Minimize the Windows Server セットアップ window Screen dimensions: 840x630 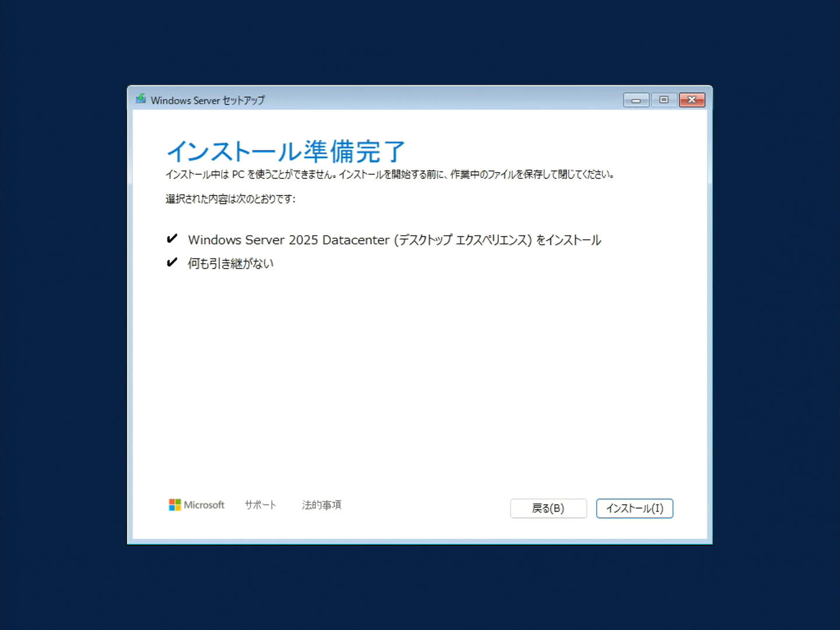click(636, 100)
